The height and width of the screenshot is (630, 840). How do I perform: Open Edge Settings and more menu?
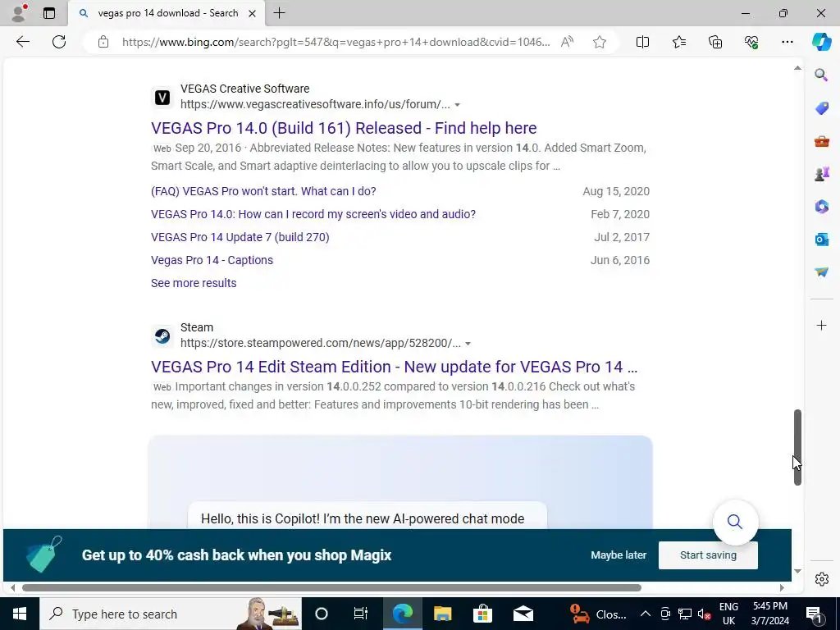point(787,42)
